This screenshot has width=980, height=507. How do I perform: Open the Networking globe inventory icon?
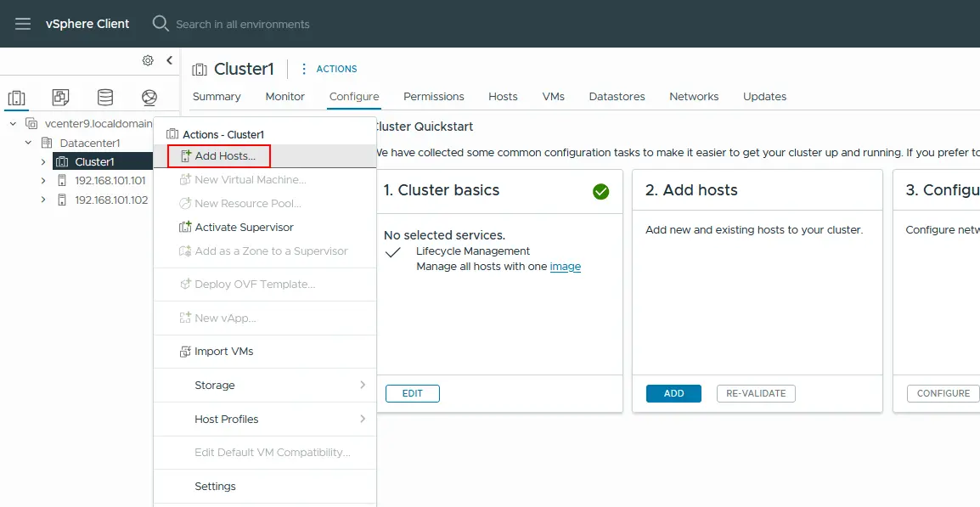tap(149, 97)
